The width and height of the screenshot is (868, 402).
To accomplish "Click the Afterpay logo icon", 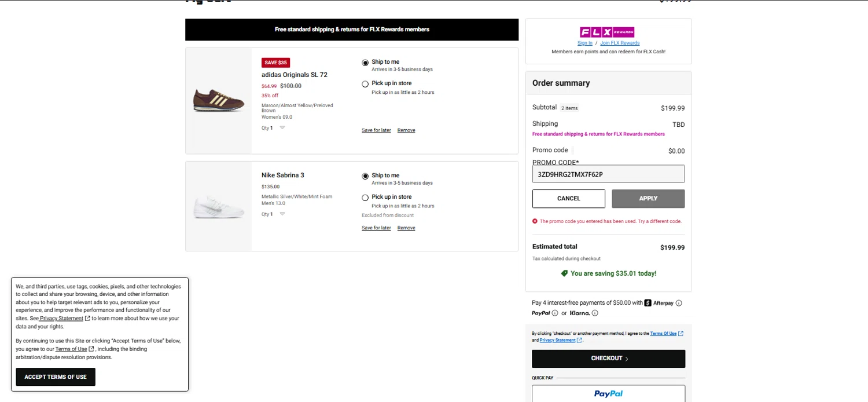I will point(648,303).
